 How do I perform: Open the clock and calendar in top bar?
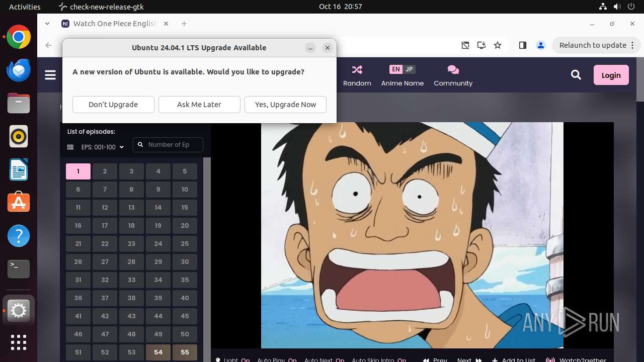click(x=341, y=7)
